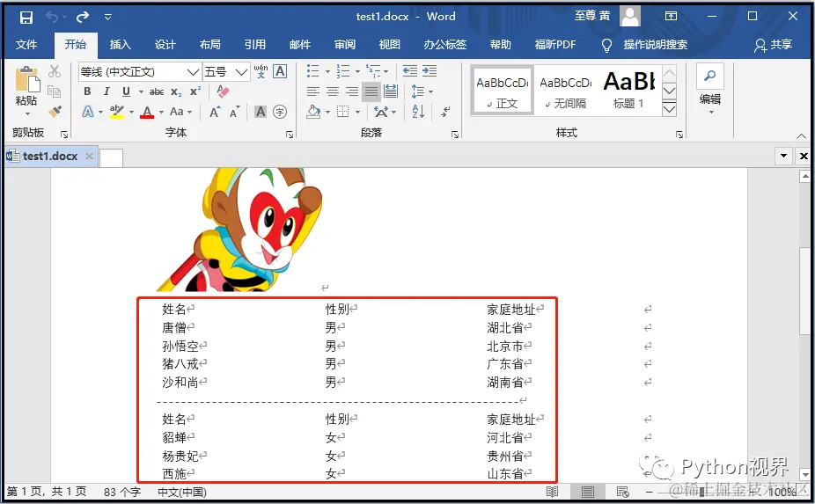Open Line Spacing dropdown
815x504 pixels.
point(422,92)
